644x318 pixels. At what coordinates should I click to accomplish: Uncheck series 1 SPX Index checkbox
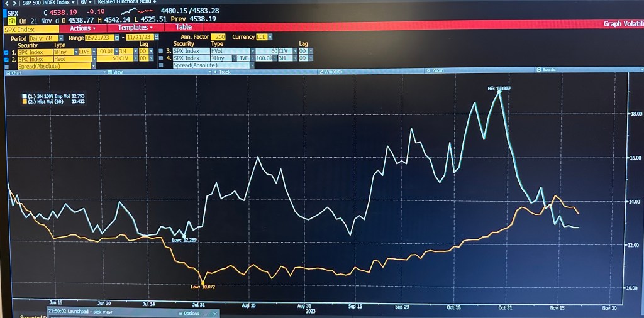[x=6, y=52]
